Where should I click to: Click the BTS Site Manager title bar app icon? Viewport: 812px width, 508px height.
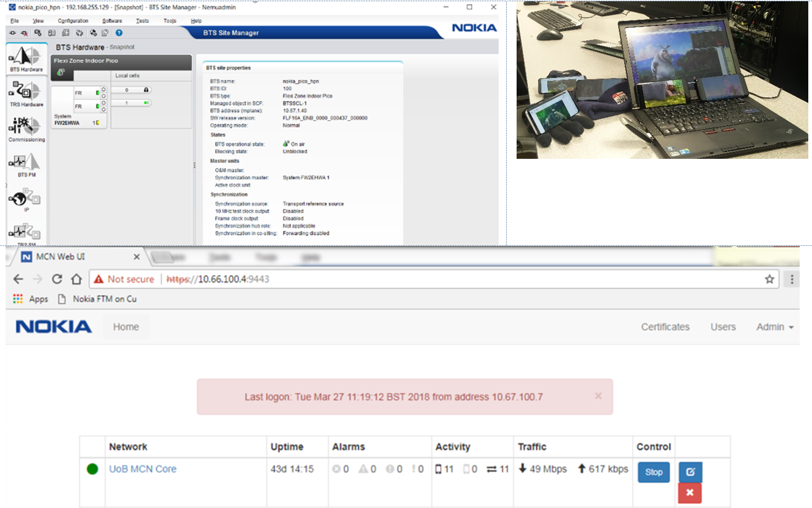pos(12,7)
